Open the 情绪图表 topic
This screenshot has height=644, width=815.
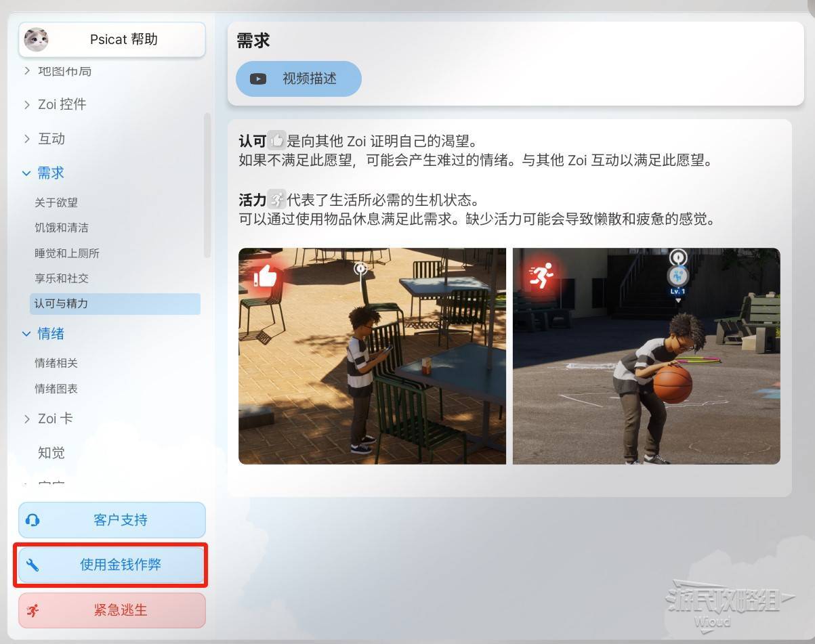click(x=56, y=389)
